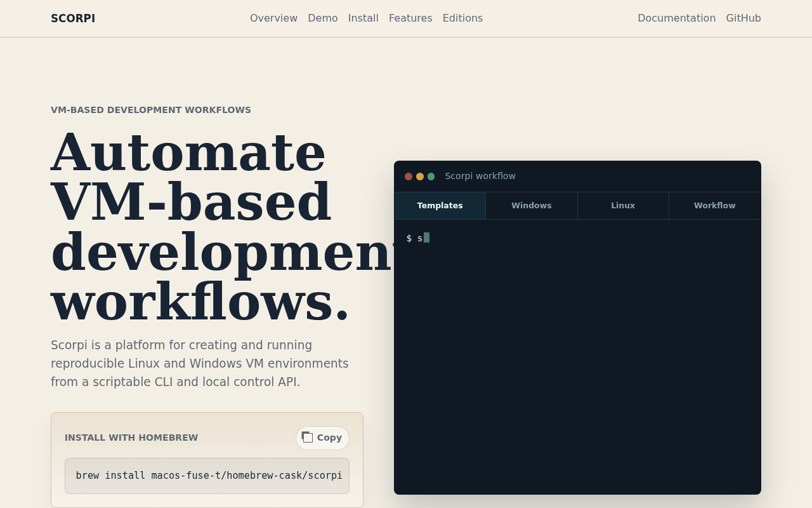Visit the GitHub link
The width and height of the screenshot is (812, 508).
(743, 18)
